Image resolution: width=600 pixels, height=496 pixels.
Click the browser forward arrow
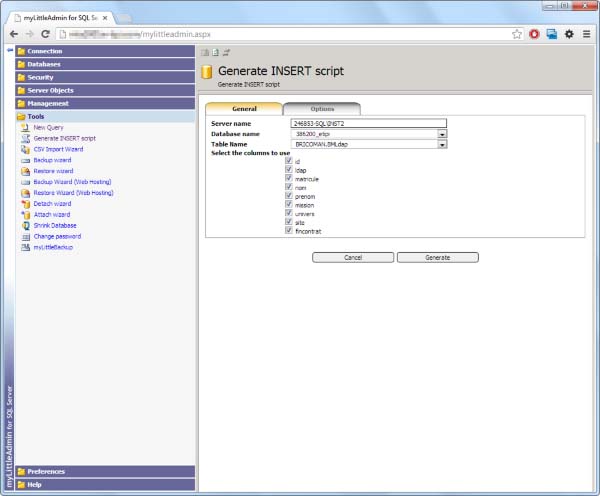click(x=29, y=34)
